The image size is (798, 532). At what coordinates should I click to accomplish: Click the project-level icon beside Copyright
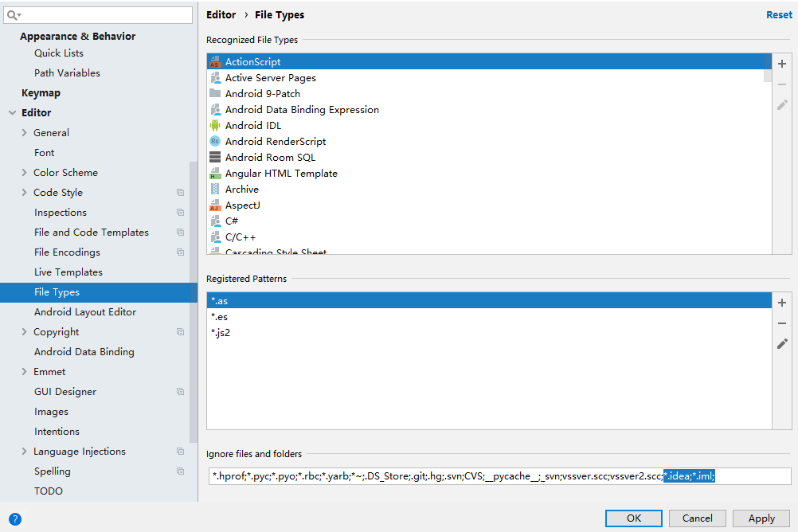pyautogui.click(x=180, y=332)
